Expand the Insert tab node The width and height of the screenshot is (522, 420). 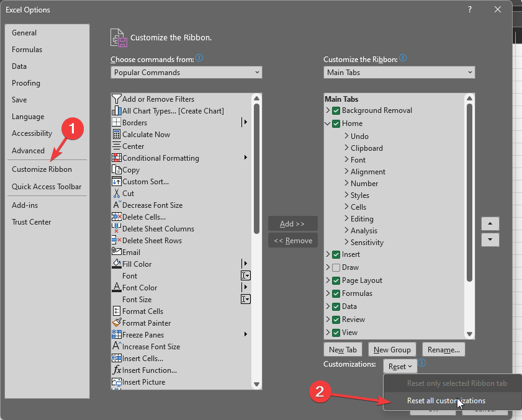point(328,254)
